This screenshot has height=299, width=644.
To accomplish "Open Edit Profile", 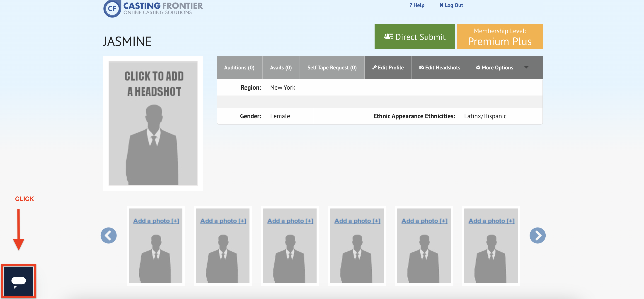I will 388,68.
